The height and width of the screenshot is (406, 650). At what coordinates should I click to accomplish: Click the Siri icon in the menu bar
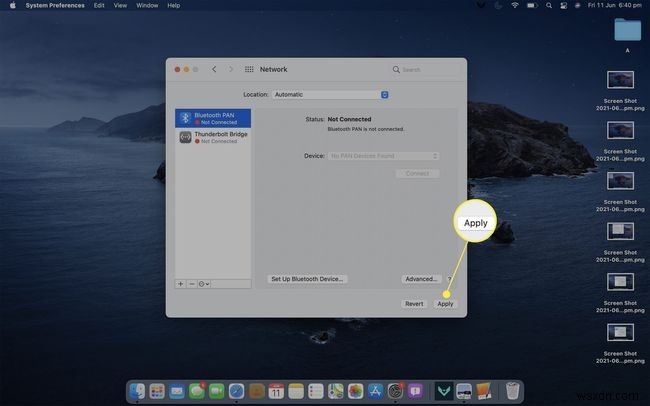point(578,5)
